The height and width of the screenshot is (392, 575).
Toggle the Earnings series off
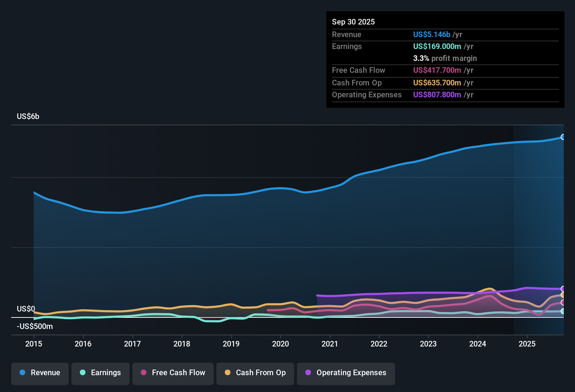[x=101, y=373]
